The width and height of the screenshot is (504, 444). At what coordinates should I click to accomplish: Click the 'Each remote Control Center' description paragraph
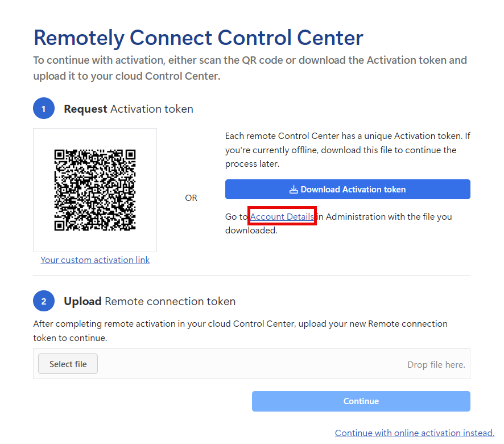[x=347, y=150]
